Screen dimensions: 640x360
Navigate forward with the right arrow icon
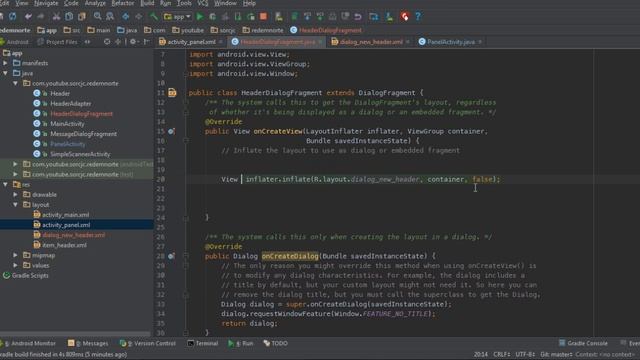click(139, 17)
